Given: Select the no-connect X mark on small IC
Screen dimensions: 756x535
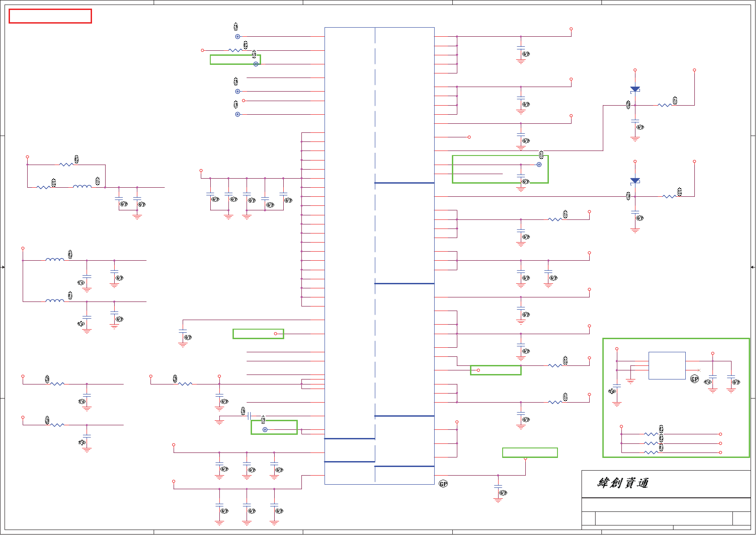Looking at the screenshot, I should (x=699, y=370).
